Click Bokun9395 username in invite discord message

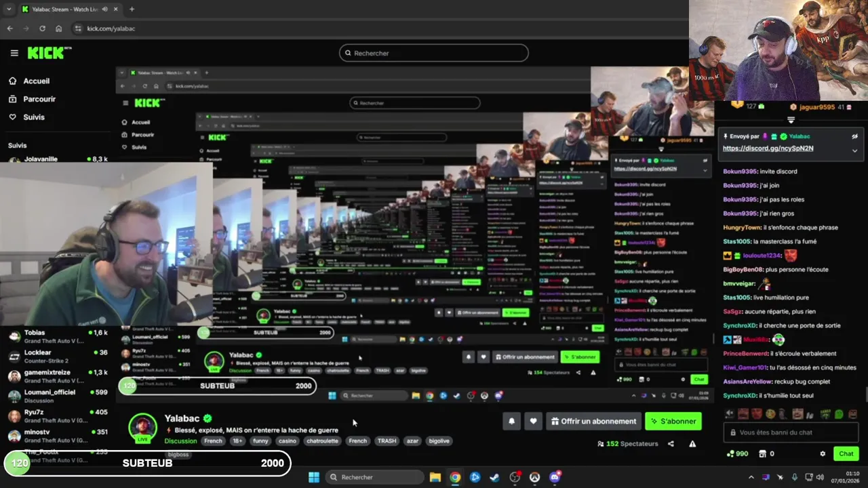click(740, 171)
